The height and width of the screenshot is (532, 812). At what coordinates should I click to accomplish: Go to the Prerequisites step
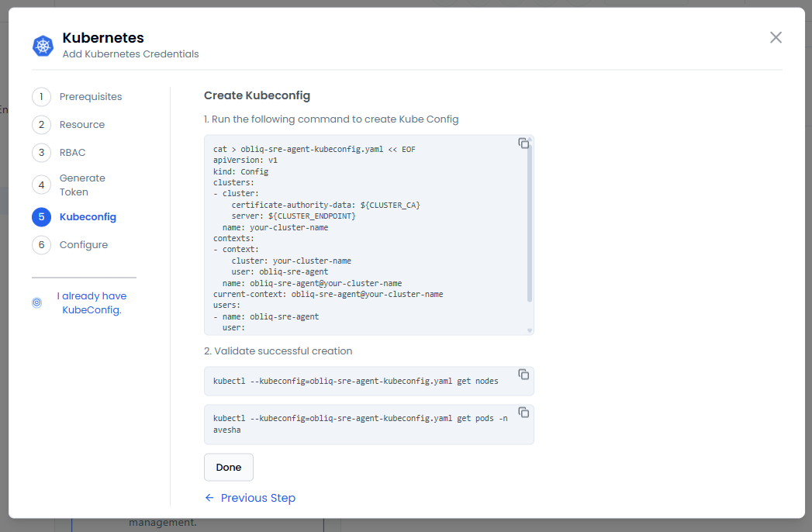tap(91, 97)
